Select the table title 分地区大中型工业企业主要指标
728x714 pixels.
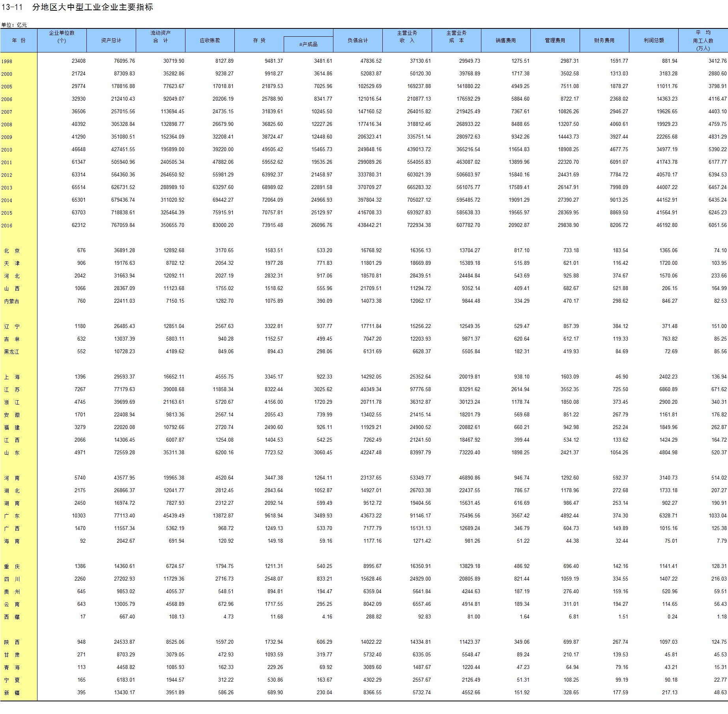tap(93, 7)
